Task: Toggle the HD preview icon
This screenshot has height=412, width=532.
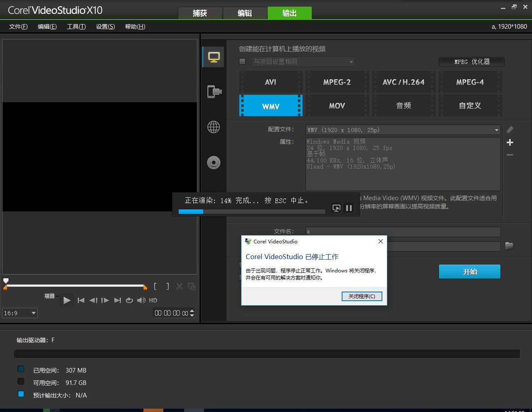Action: click(x=153, y=300)
